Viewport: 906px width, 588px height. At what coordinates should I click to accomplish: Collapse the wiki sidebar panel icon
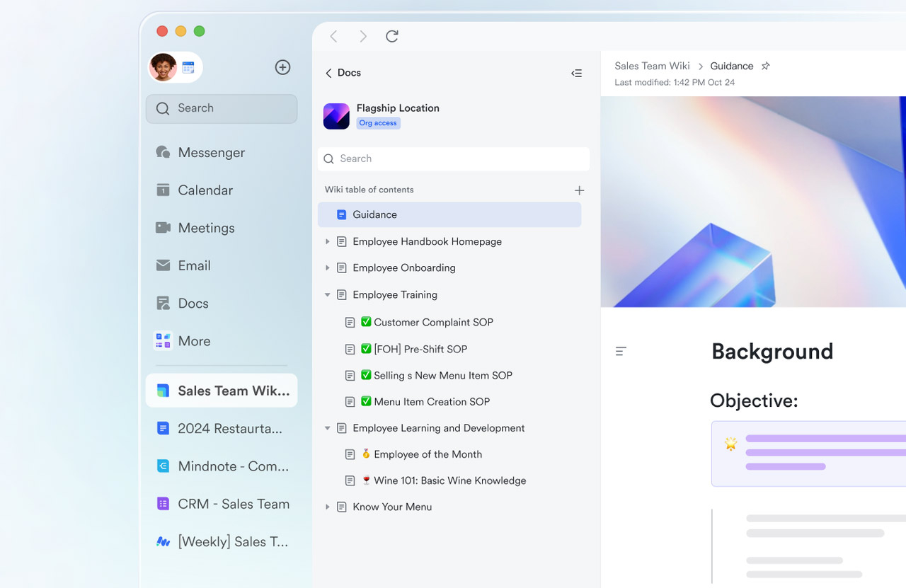[577, 73]
